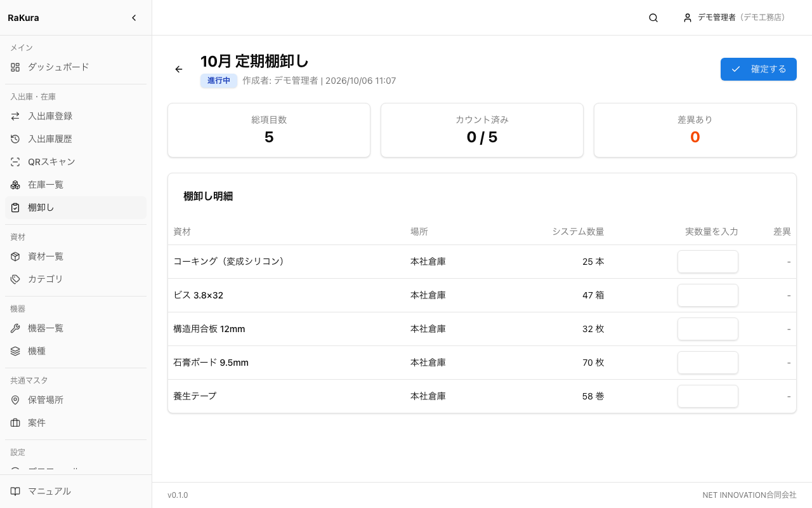Image resolution: width=812 pixels, height=508 pixels.
Task: Focus the actual quantity field for コーキング(変成シリコン)
Action: (708, 262)
